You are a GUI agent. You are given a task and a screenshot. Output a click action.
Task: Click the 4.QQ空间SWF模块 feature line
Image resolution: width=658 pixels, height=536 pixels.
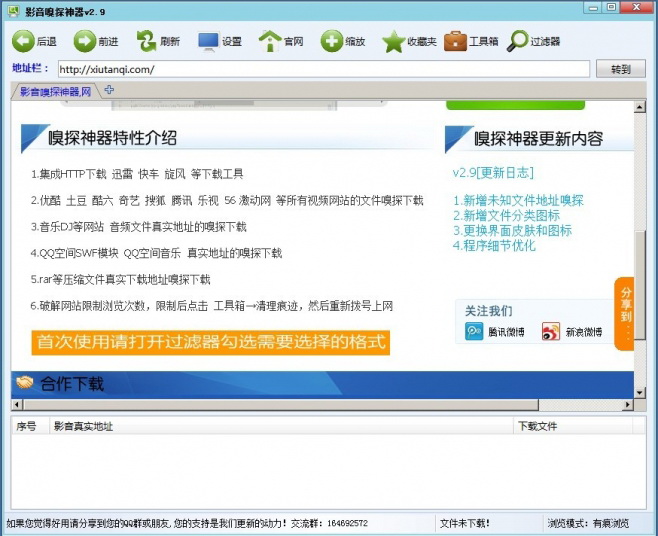[156, 253]
